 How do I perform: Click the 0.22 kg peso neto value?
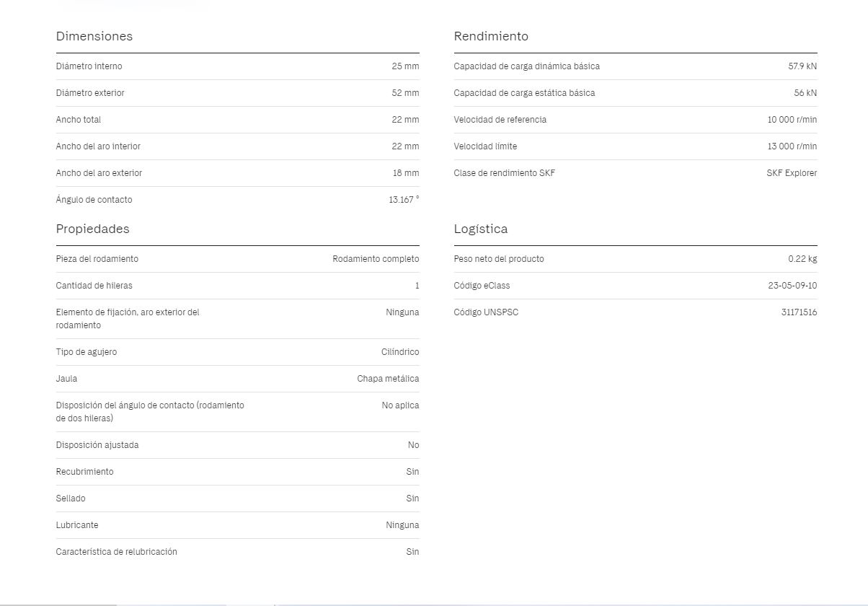[x=802, y=259]
